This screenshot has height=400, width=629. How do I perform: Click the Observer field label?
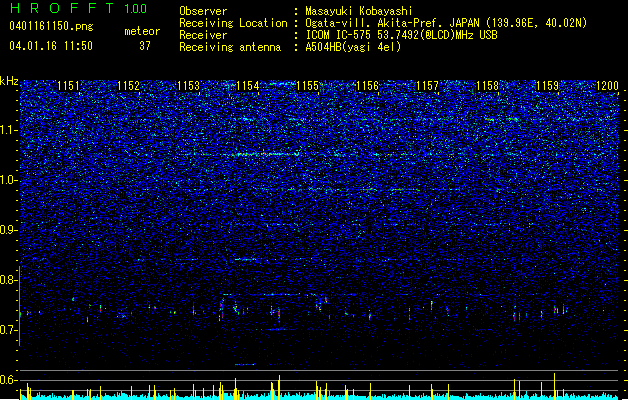pos(203,11)
